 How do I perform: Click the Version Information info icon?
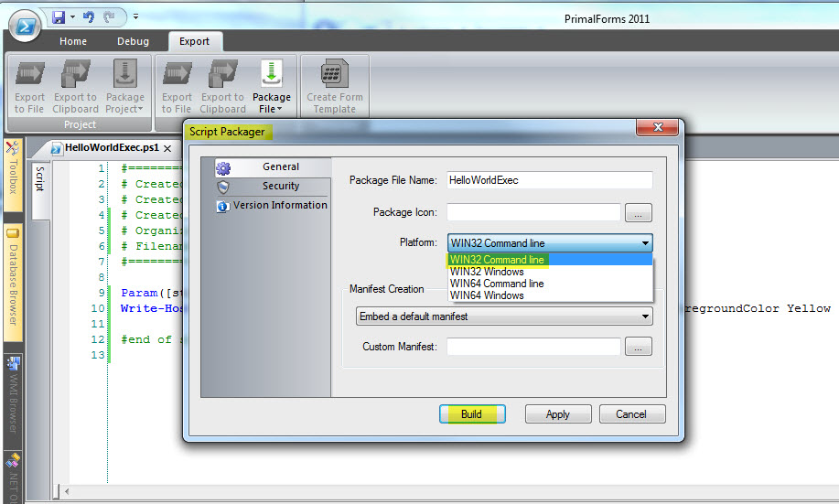[222, 206]
